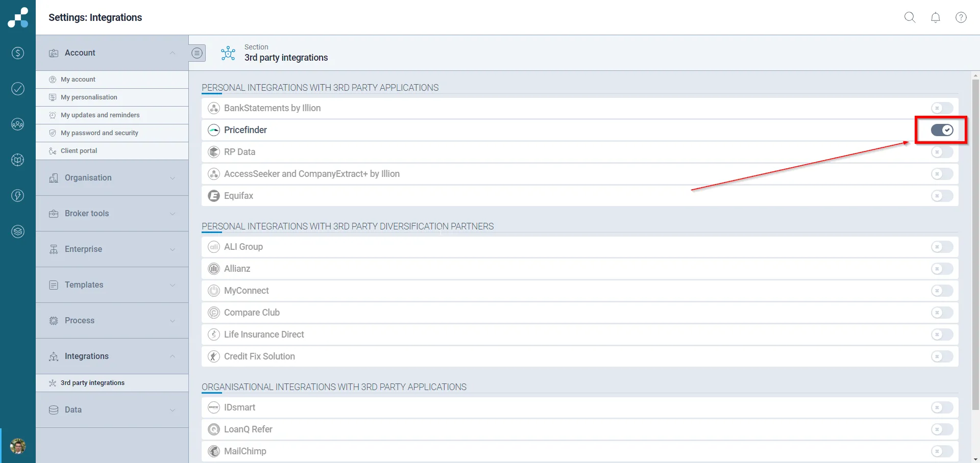Click the Compare Club logo icon
This screenshot has width=980, height=463.
coord(214,313)
